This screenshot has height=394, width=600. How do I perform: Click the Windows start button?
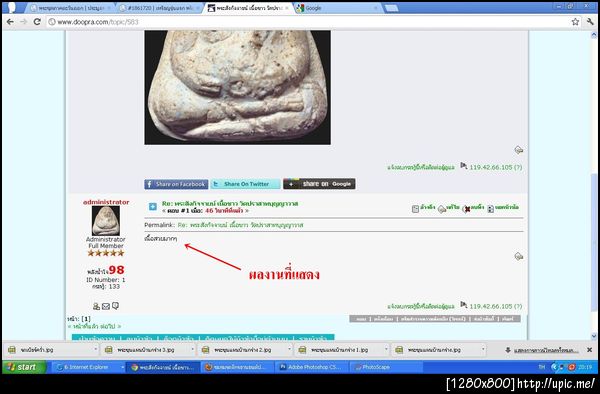click(24, 367)
